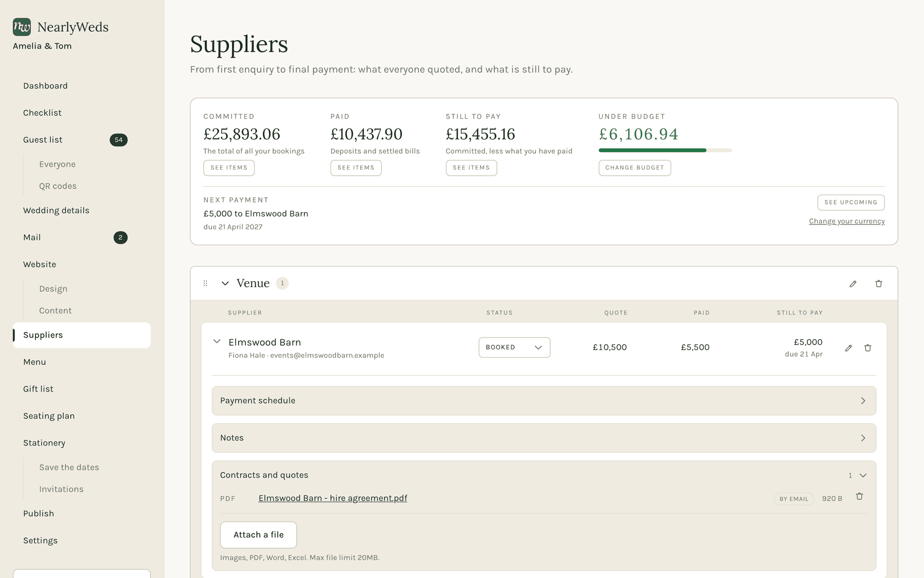The width and height of the screenshot is (924, 578).
Task: Click the Change budget button
Action: 634,167
